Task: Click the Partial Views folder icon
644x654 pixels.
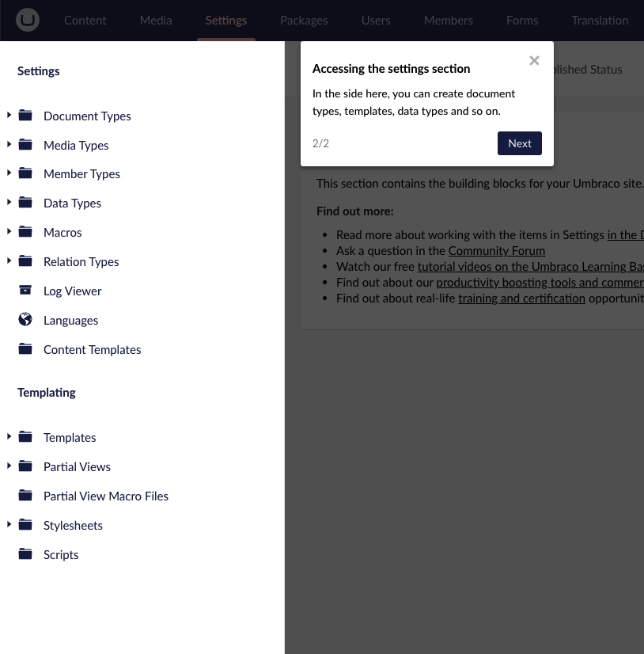Action: tap(25, 466)
